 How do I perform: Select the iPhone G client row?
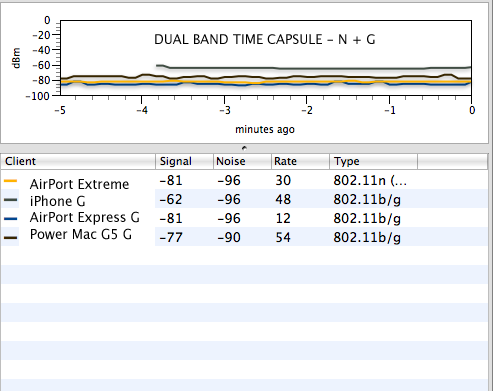[x=244, y=199]
